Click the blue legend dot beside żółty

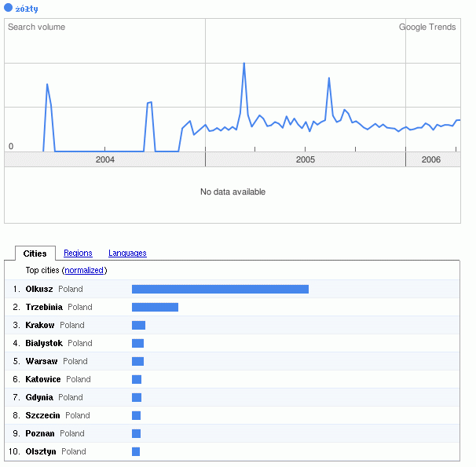pos(9,9)
